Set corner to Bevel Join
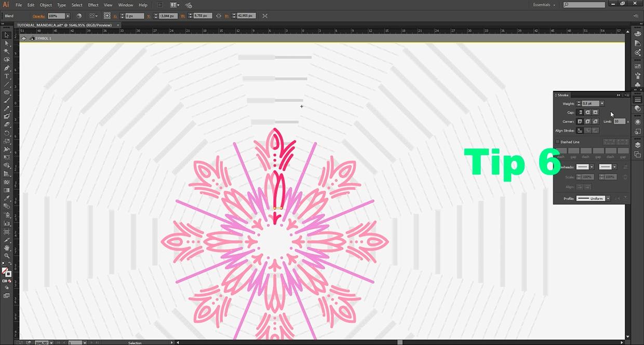Screen dimensions: 644x345 (595, 121)
